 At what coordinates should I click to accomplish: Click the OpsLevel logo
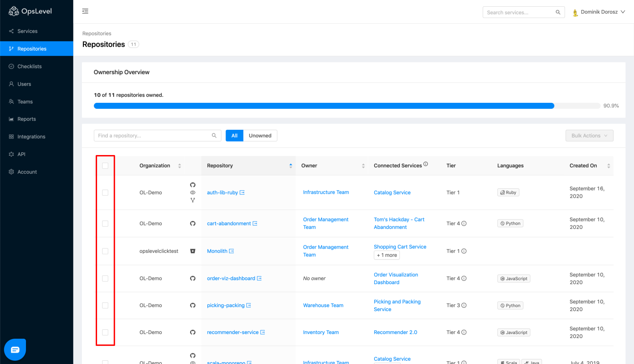pos(30,11)
